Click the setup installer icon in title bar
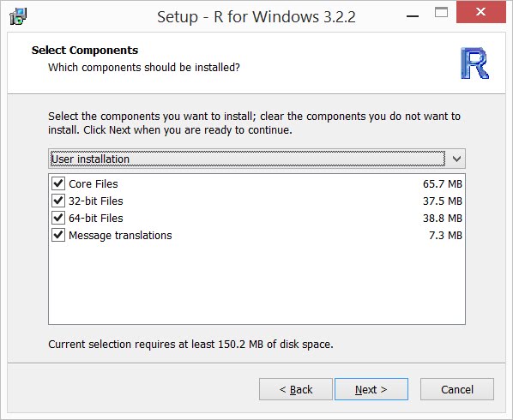Screen dimensions: 513x420 (18, 16)
